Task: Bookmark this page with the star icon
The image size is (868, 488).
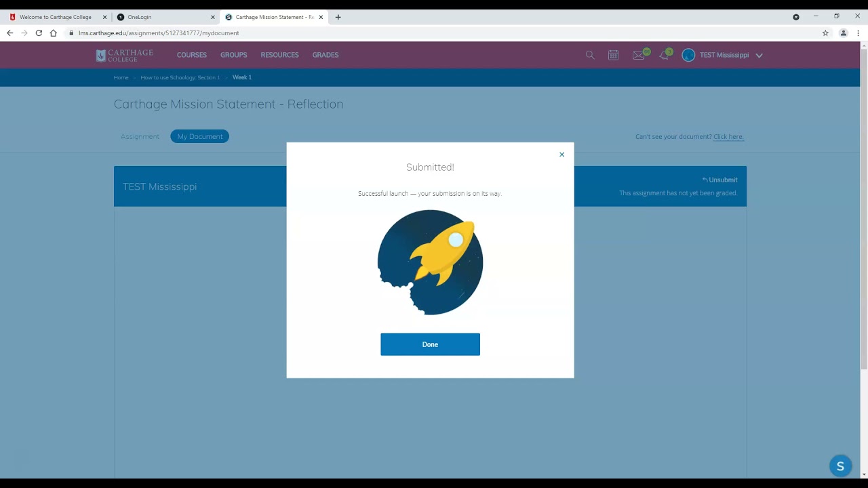Action: [x=825, y=33]
